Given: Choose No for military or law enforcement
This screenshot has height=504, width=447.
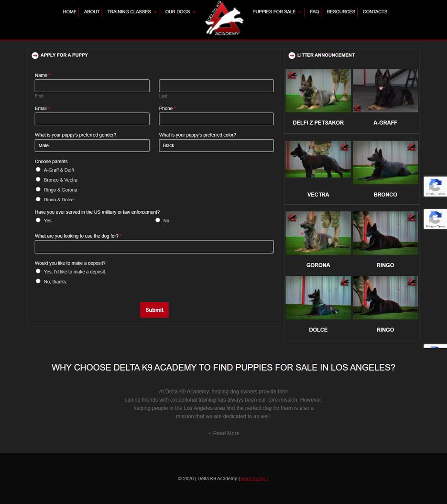Looking at the screenshot, I should click(157, 220).
